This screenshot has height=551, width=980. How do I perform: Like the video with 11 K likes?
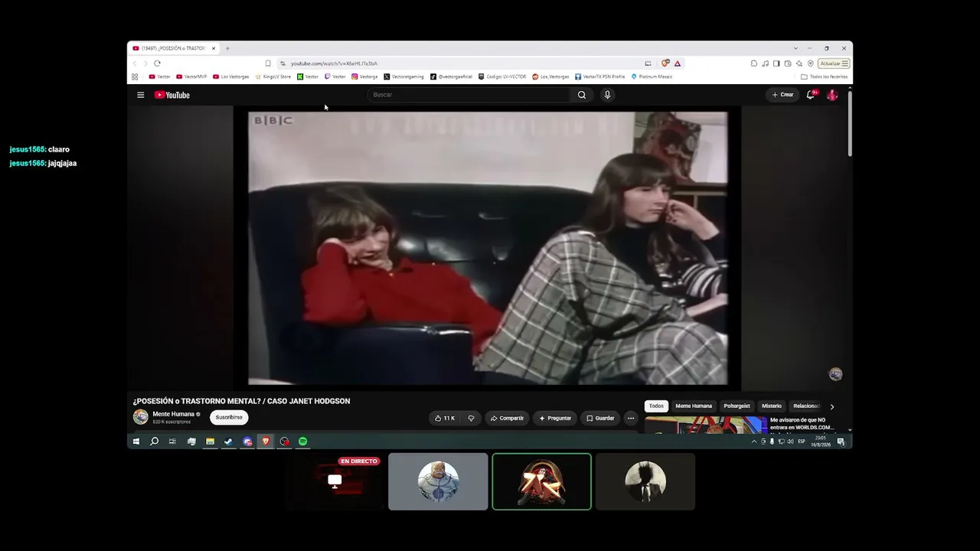[x=445, y=418]
